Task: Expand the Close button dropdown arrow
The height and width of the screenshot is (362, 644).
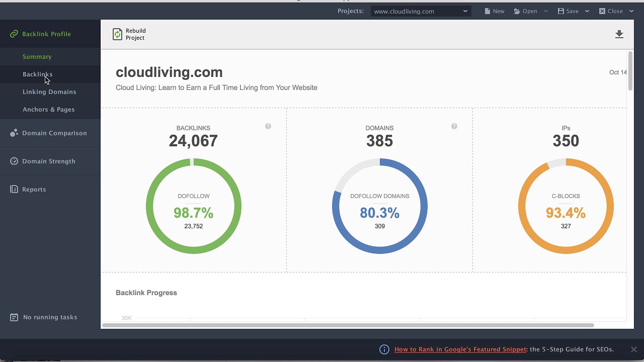Action: [631, 11]
